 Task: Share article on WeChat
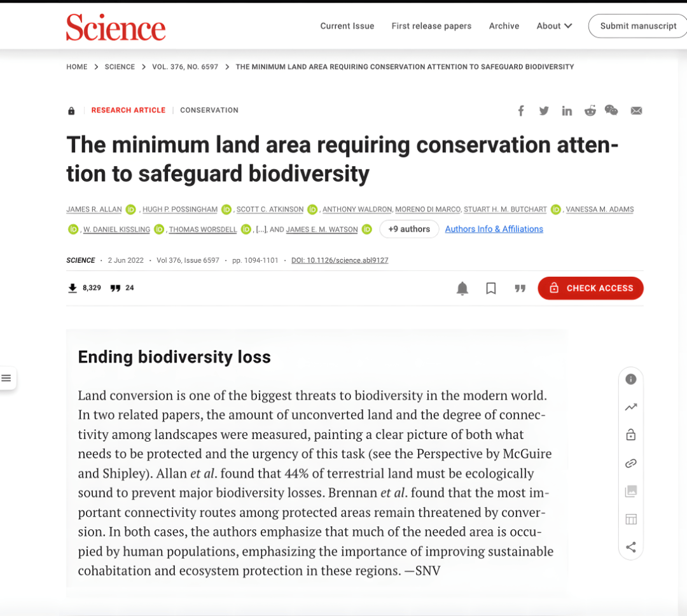pos(611,111)
